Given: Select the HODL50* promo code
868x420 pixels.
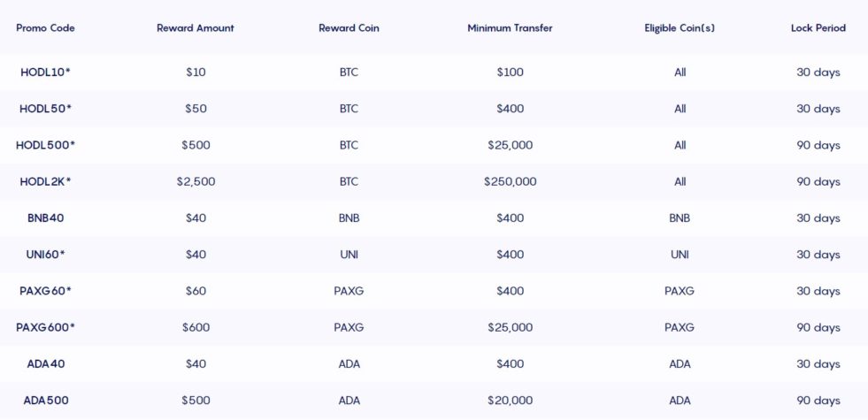Looking at the screenshot, I should coord(45,109).
